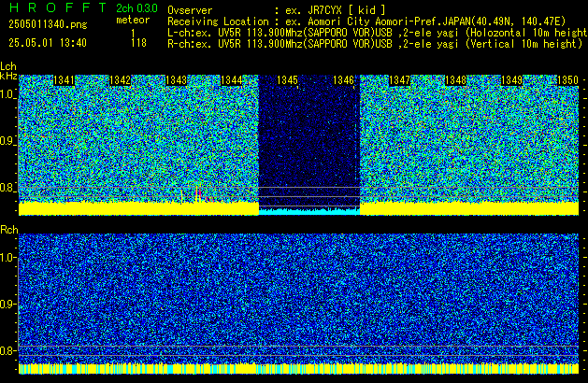Select the Lch channel label

click(8, 66)
